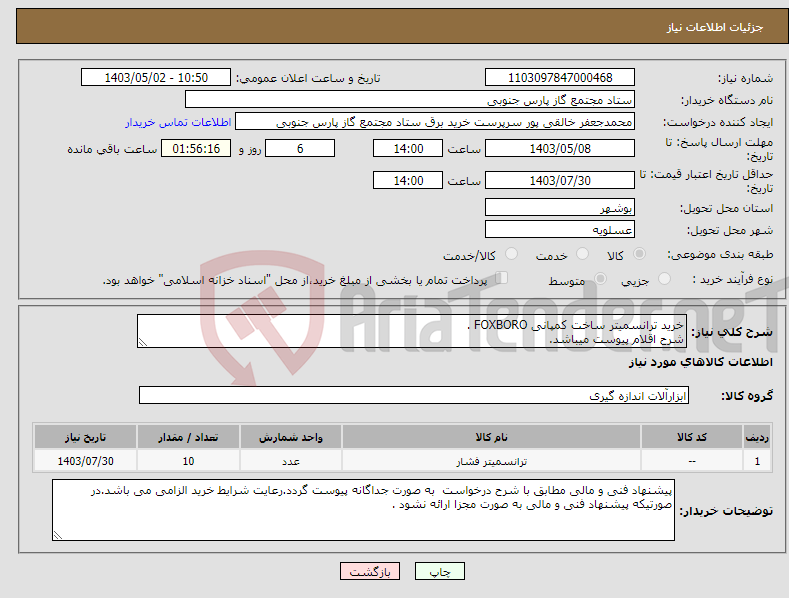Click the unit cell عدد
Screen dimensions: 789x598
point(291,461)
